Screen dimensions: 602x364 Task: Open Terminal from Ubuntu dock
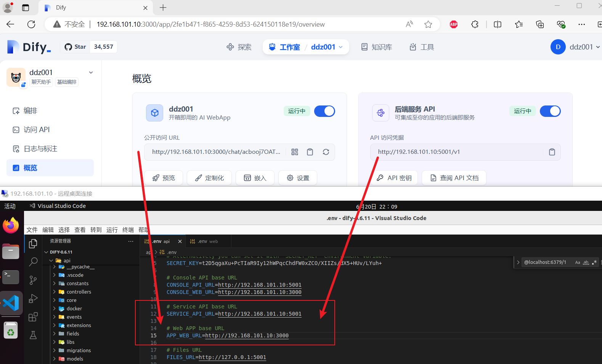point(11,277)
